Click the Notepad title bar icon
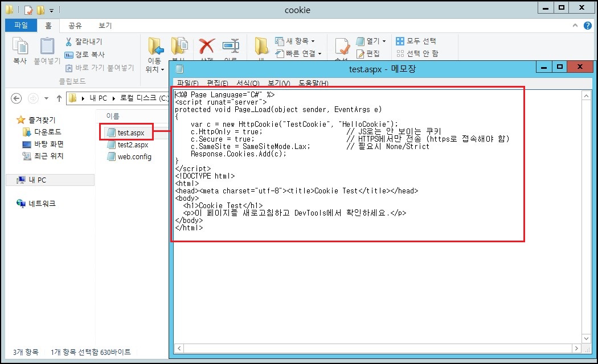This screenshot has height=364, width=598. tap(179, 69)
